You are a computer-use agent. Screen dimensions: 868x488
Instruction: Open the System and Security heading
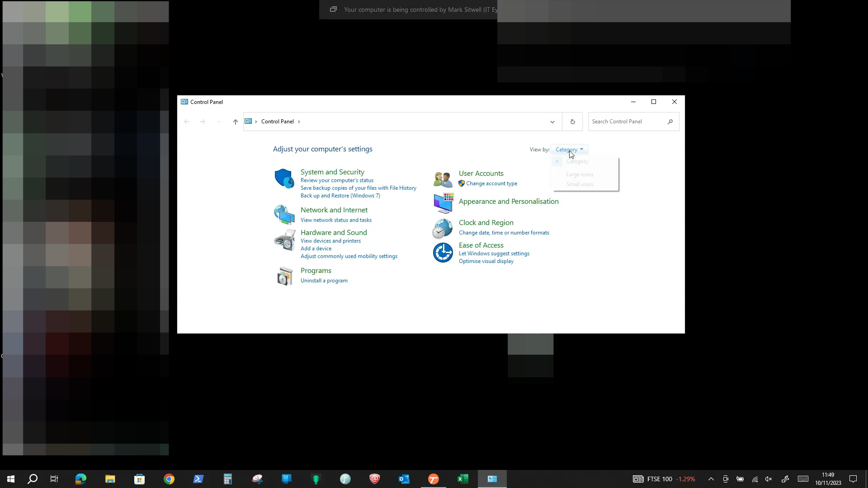[332, 172]
